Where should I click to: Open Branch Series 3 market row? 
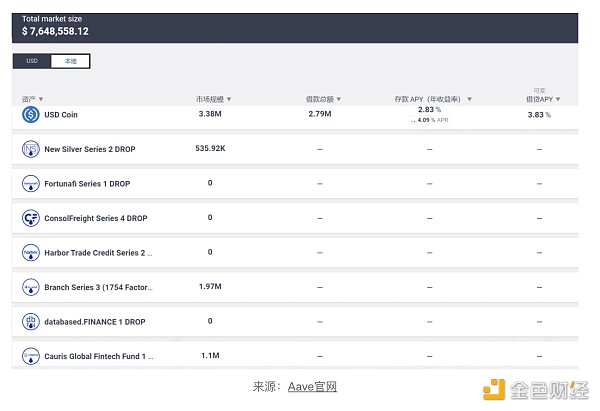click(x=300, y=287)
